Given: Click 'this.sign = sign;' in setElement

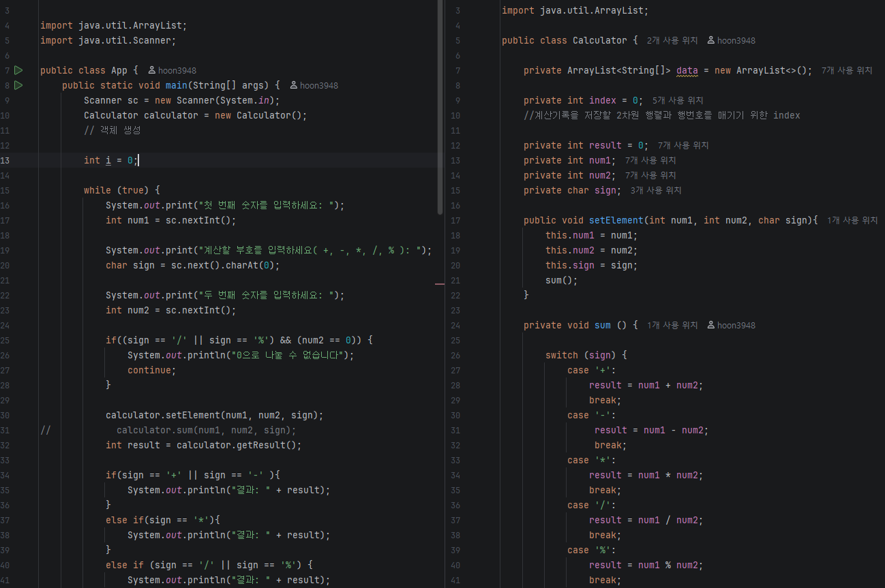Looking at the screenshot, I should coord(592,265).
